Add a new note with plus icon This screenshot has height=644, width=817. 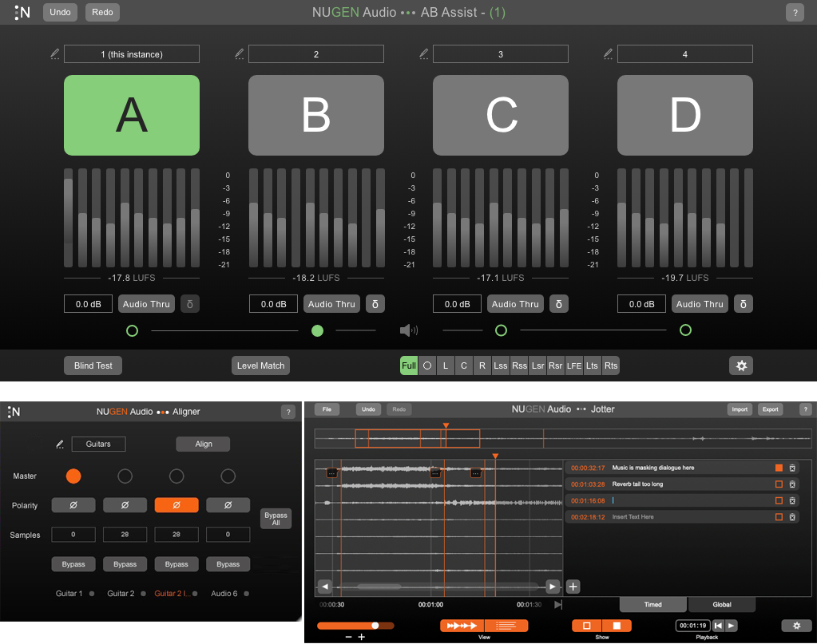point(573,587)
